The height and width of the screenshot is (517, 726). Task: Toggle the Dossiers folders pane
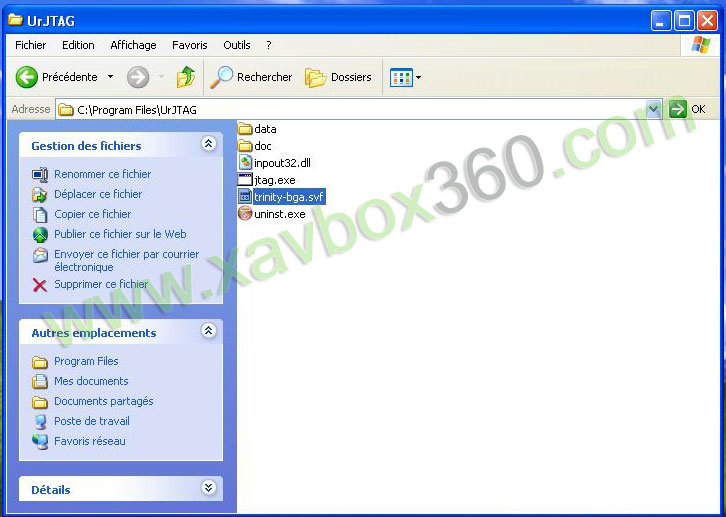[338, 77]
